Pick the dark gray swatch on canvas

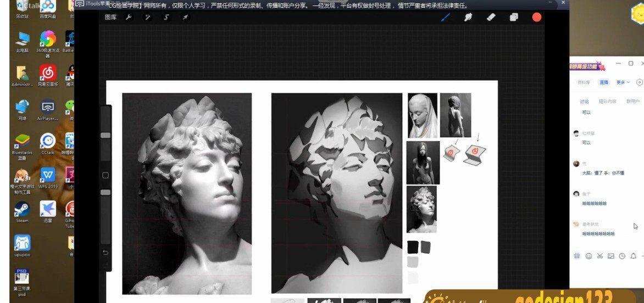tap(425, 246)
